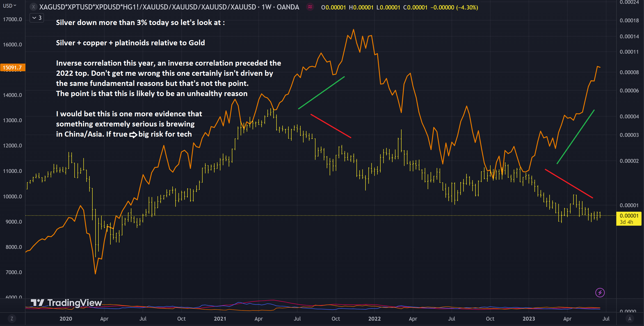Image resolution: width=644 pixels, height=326 pixels.
Task: Click the Z timezone button on time axis
Action: tap(12, 319)
